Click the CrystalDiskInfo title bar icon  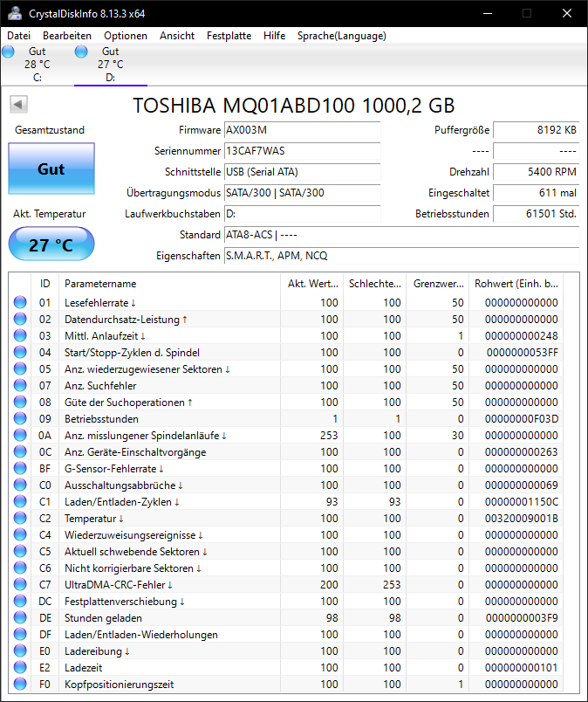coord(13,13)
